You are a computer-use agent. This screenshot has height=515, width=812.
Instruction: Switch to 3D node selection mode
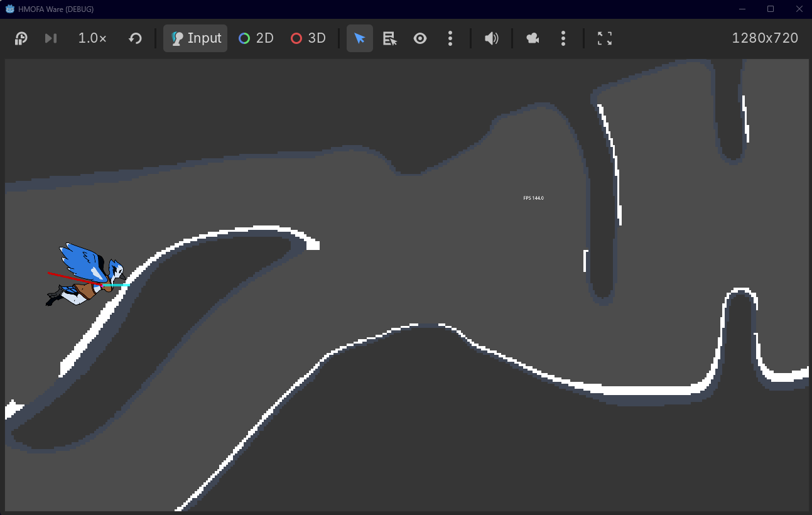pos(308,38)
